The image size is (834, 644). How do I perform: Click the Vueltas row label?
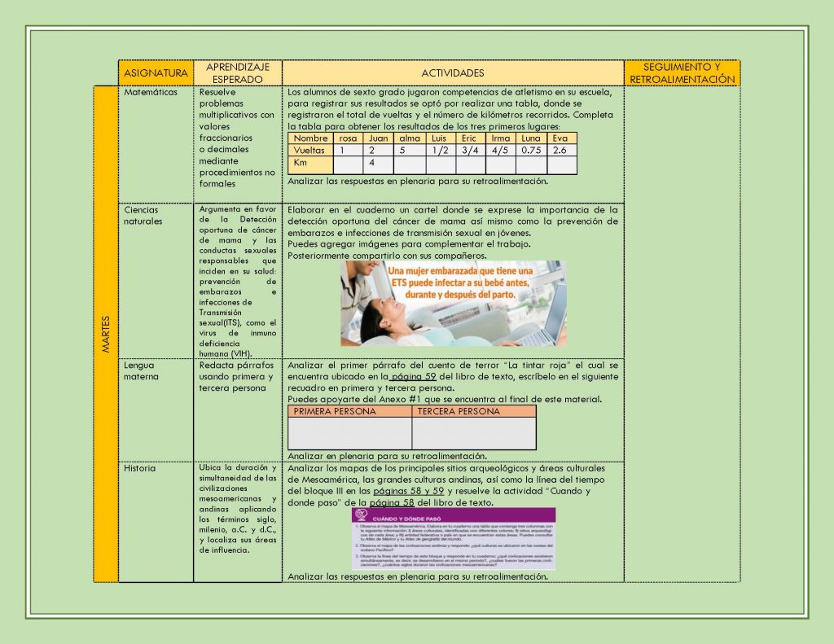click(x=310, y=150)
